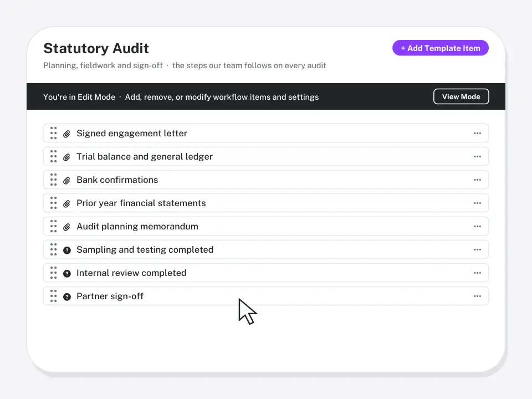This screenshot has height=399, width=532.
Task: Switch to View Mode
Action: (461, 96)
